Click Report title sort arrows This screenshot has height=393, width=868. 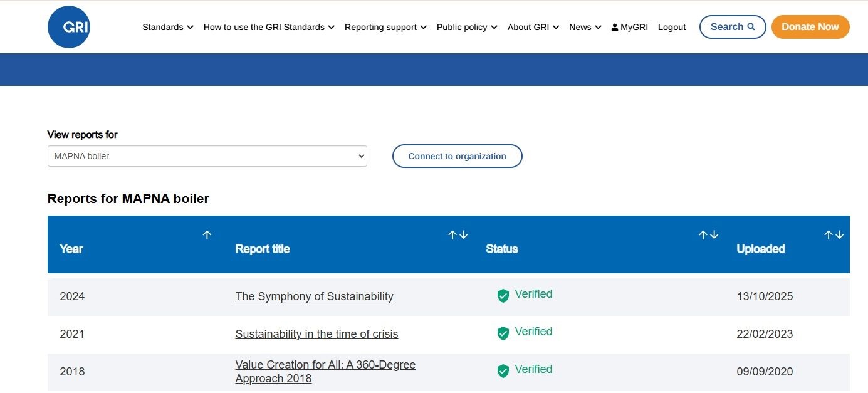tap(458, 234)
